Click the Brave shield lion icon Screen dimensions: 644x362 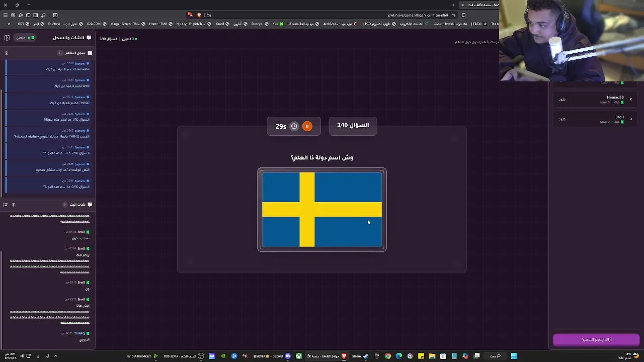click(x=199, y=15)
